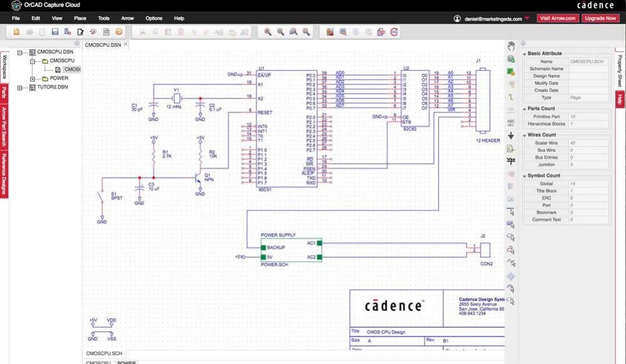Click the scissors cut icon
626x364 pixels.
click(x=142, y=32)
